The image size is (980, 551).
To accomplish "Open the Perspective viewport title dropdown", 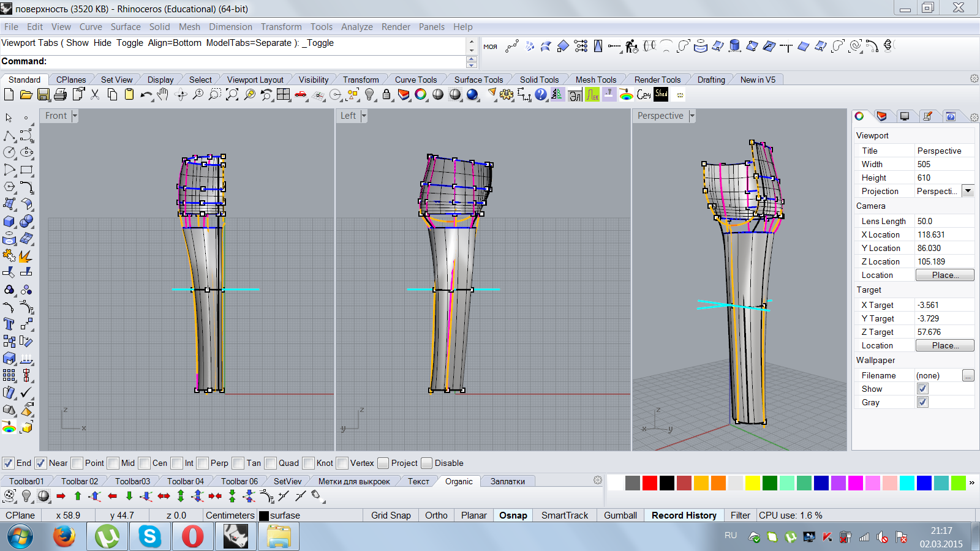I will coord(692,116).
